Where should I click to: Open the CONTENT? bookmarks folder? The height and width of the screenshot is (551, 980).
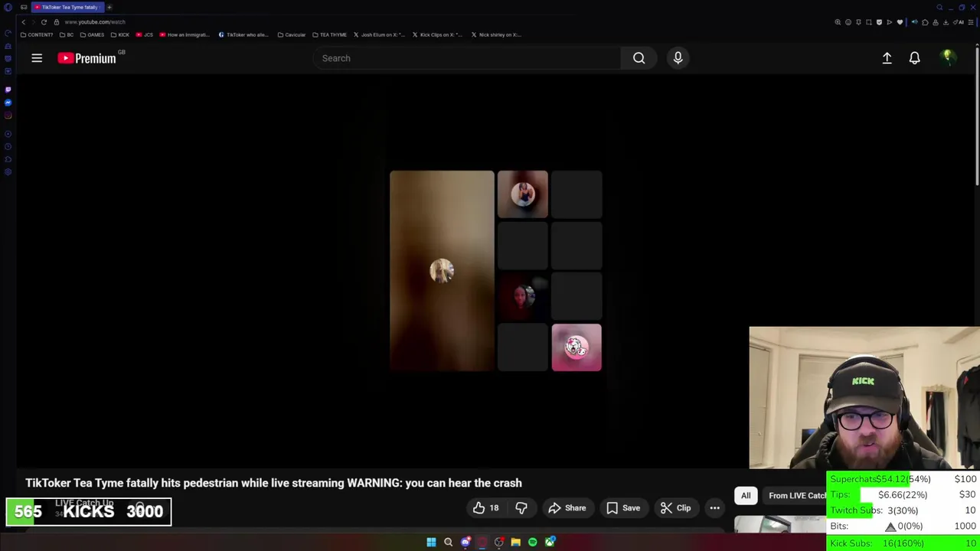(x=37, y=34)
